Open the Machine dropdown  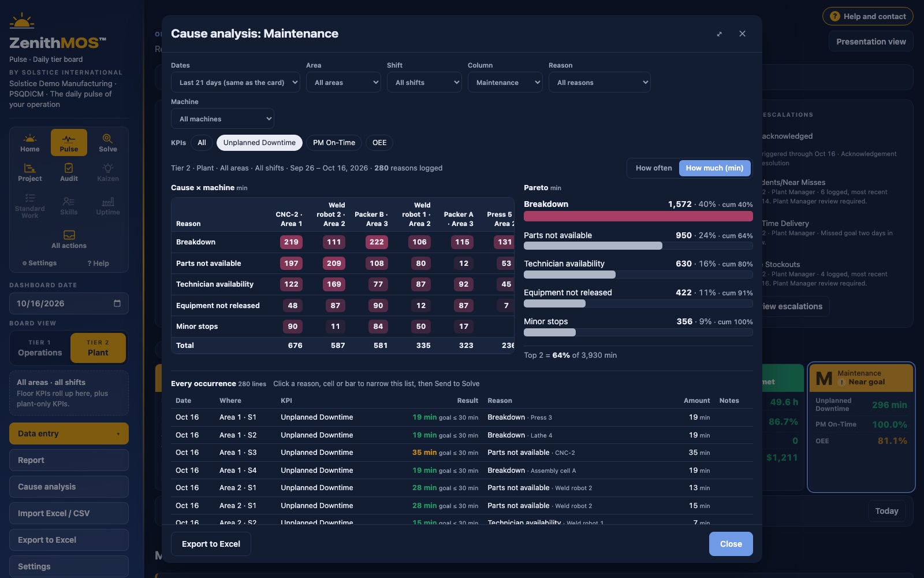tap(222, 119)
